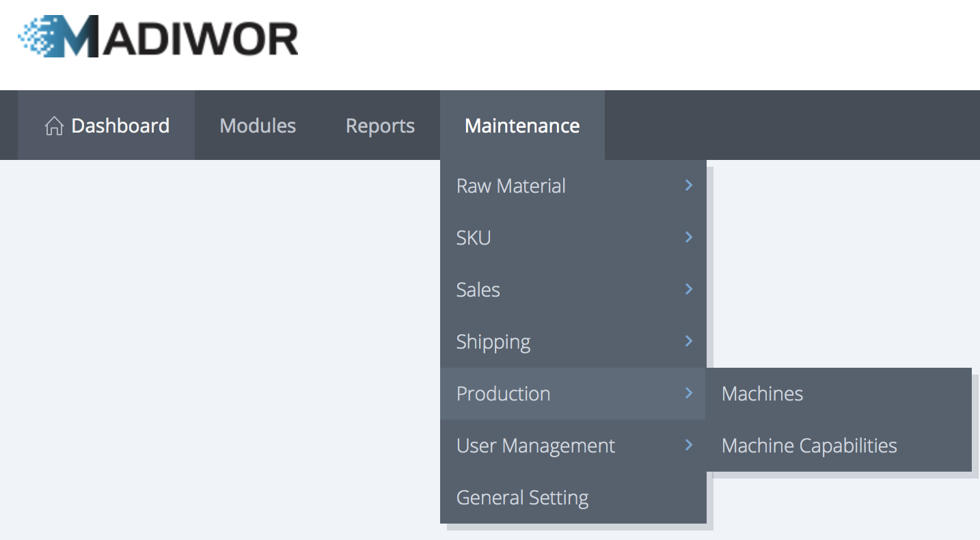Image resolution: width=980 pixels, height=540 pixels.
Task: Click the chevron arrow next to SKU
Action: click(689, 237)
